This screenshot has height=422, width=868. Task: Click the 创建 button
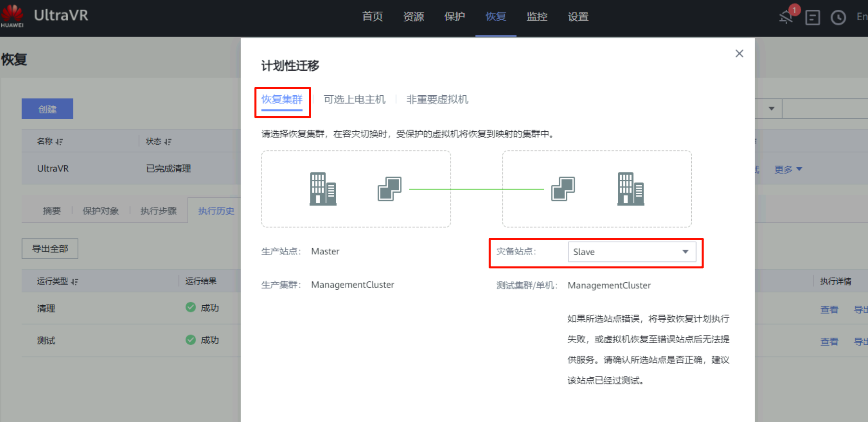(47, 109)
